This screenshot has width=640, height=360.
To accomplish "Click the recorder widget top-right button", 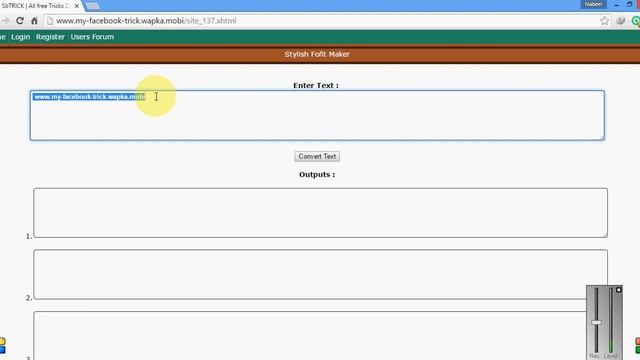I will 618,290.
